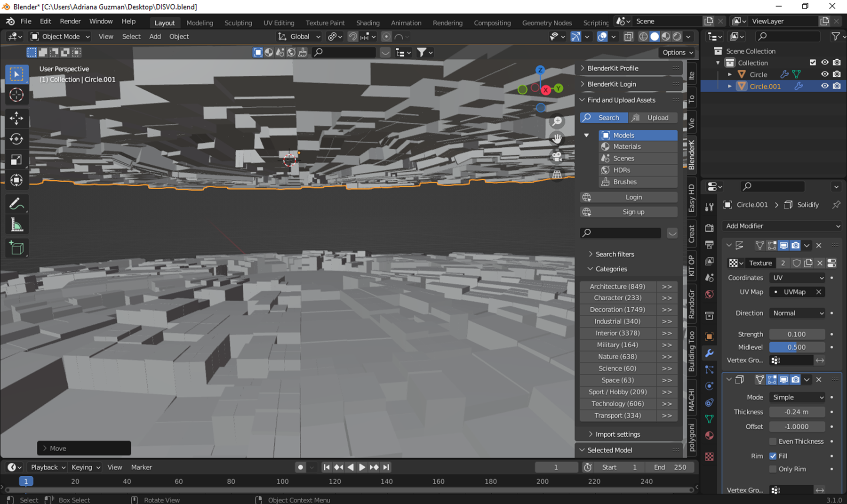Open Physics properties tab icon

[x=709, y=386]
